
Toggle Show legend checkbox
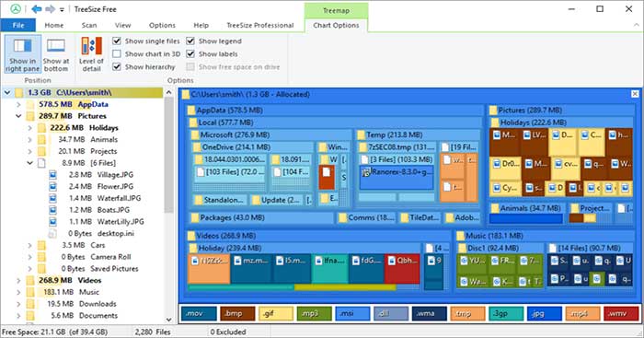190,41
